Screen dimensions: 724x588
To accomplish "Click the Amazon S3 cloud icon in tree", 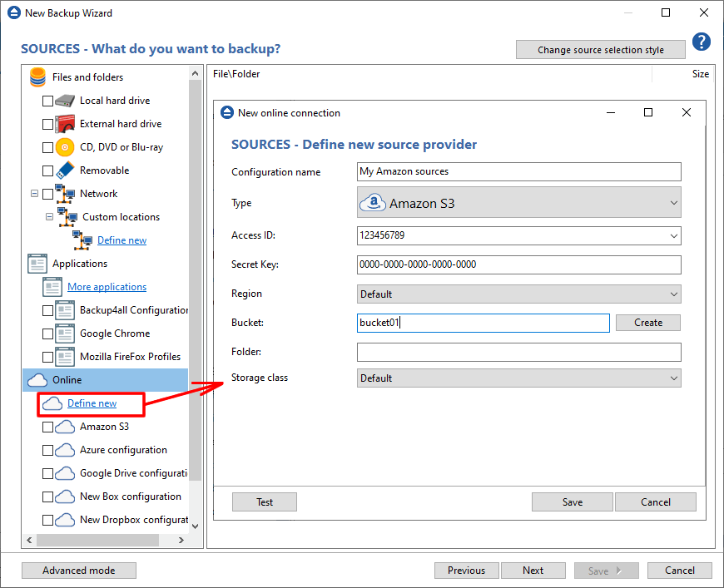I will coord(65,427).
